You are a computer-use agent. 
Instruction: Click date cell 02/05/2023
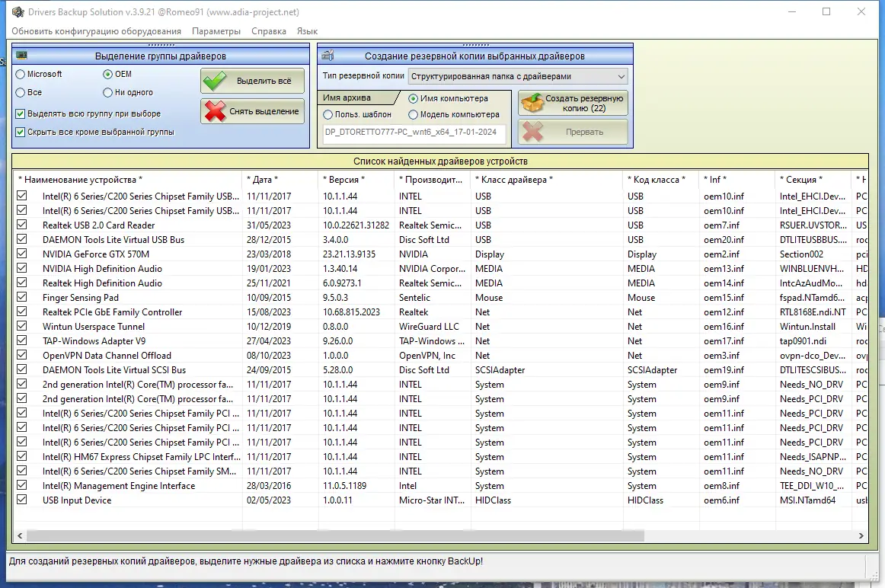(x=269, y=500)
